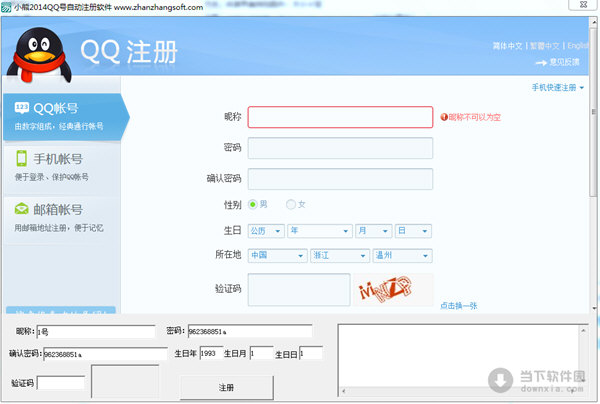Click the QQ帐号 number icon
This screenshot has width=600, height=404.
(22, 108)
